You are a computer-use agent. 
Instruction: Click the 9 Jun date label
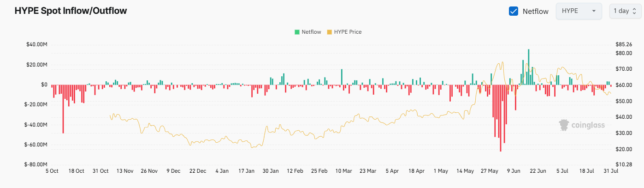tap(514, 171)
